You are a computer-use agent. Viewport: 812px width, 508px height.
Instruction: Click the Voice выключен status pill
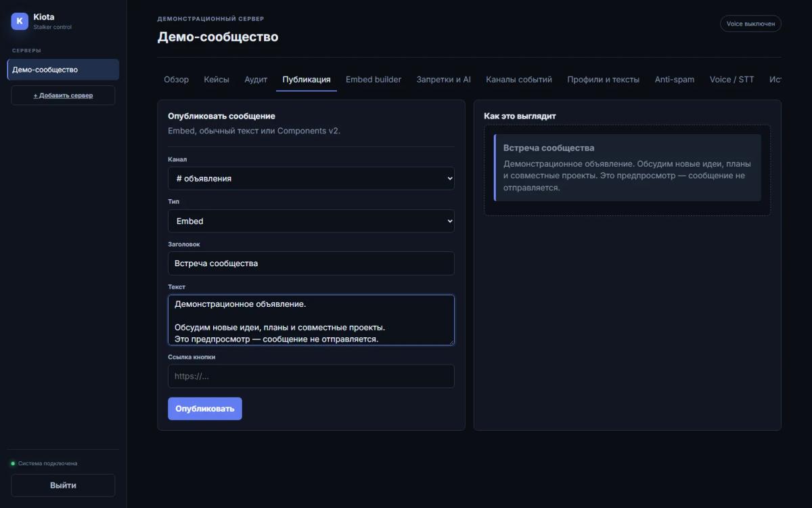750,24
